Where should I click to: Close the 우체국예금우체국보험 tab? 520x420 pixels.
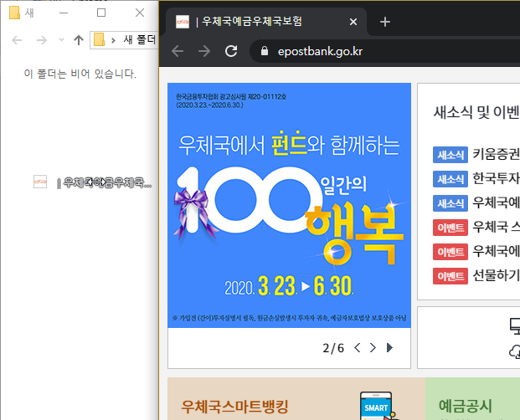coord(353,22)
